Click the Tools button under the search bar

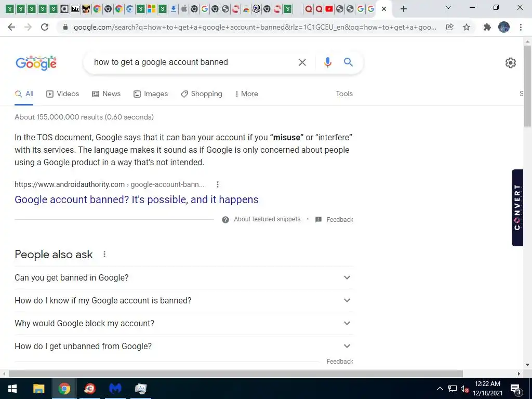[344, 94]
